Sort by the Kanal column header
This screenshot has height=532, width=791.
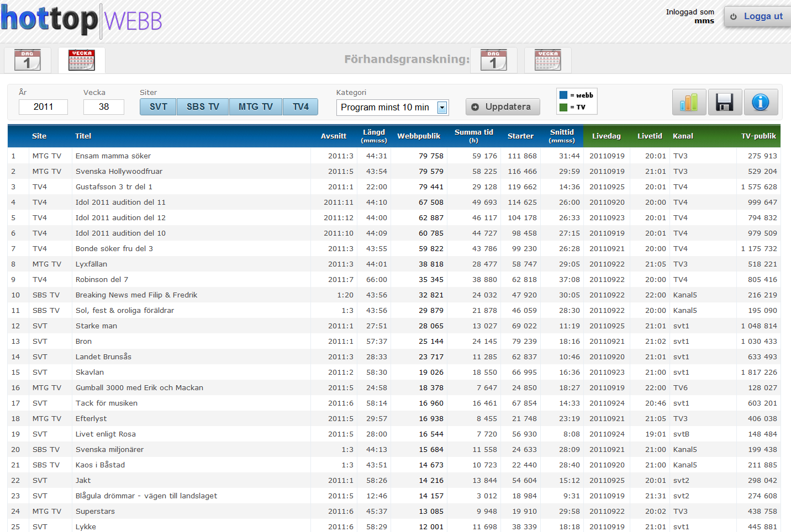[683, 136]
